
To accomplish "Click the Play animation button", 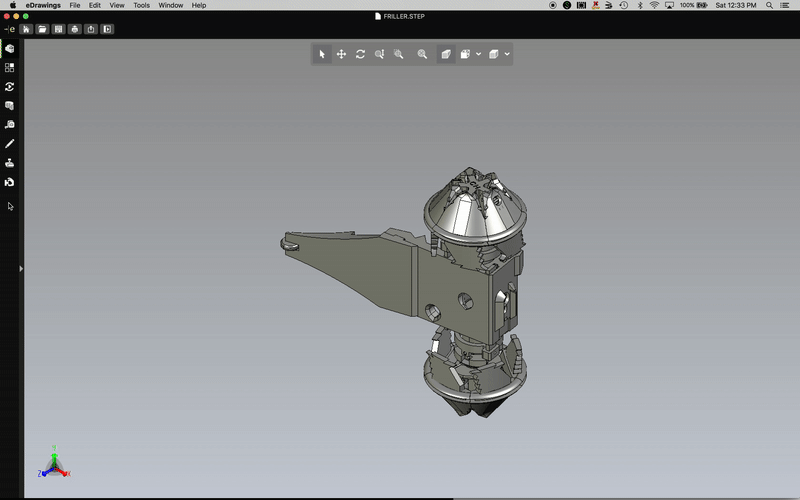I will tap(107, 29).
